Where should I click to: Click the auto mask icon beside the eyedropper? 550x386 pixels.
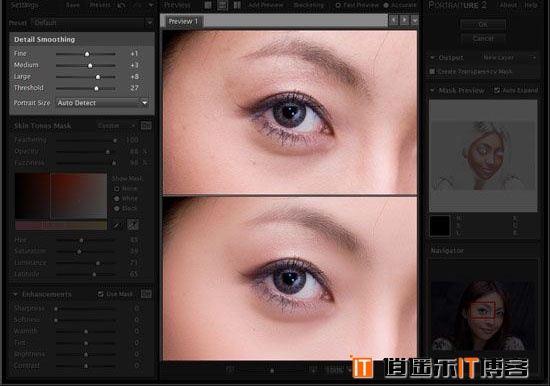(x=133, y=225)
